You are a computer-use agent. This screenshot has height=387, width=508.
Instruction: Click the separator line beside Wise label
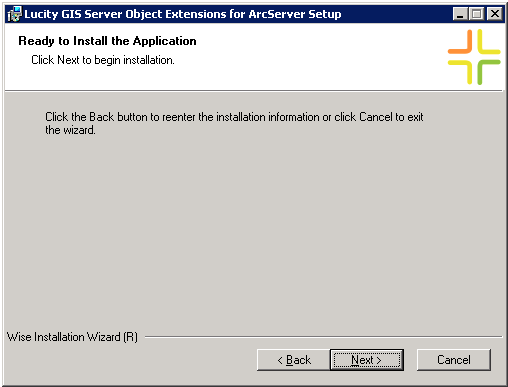pyautogui.click(x=323, y=337)
